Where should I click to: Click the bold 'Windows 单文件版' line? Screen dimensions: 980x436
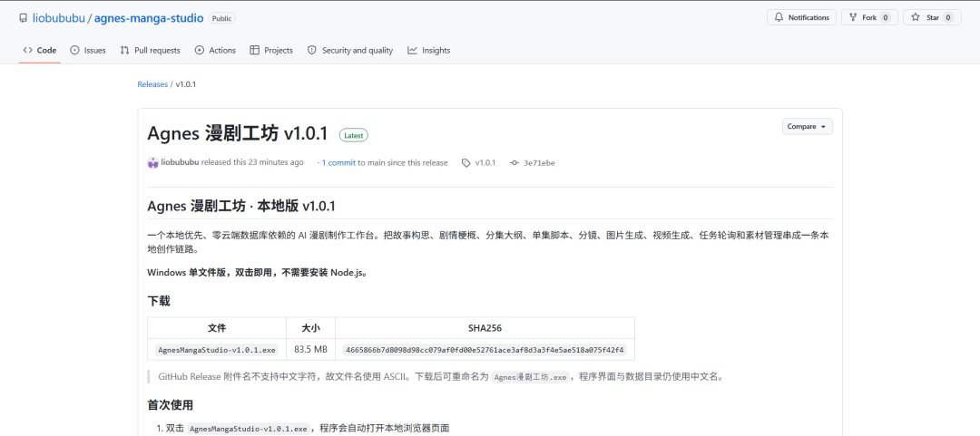click(257, 272)
